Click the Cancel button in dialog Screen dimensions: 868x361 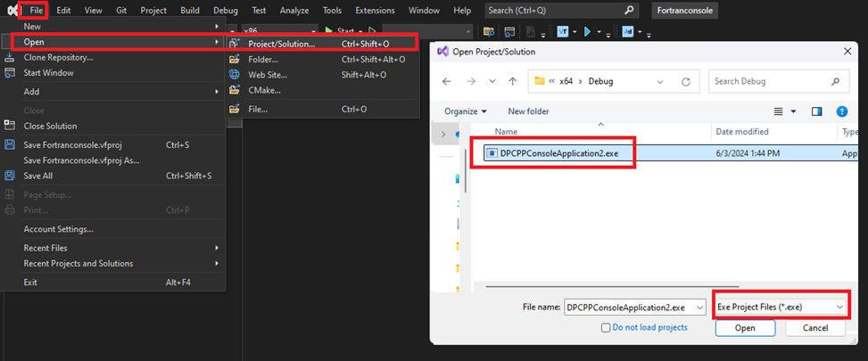pyautogui.click(x=814, y=328)
